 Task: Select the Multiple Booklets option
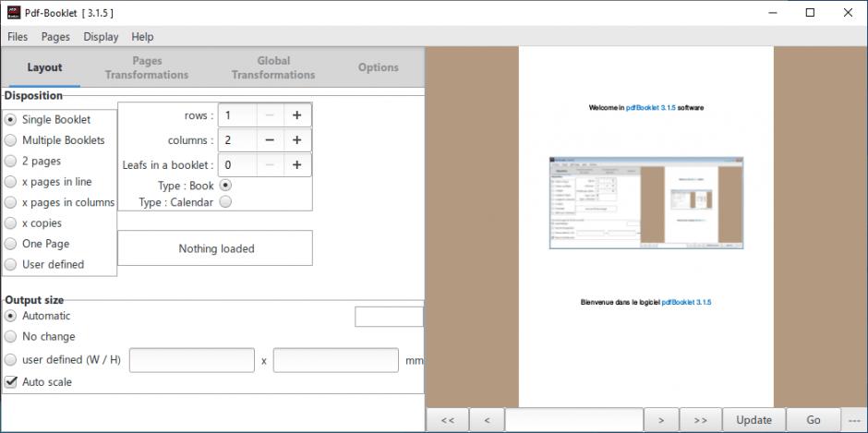[10, 140]
